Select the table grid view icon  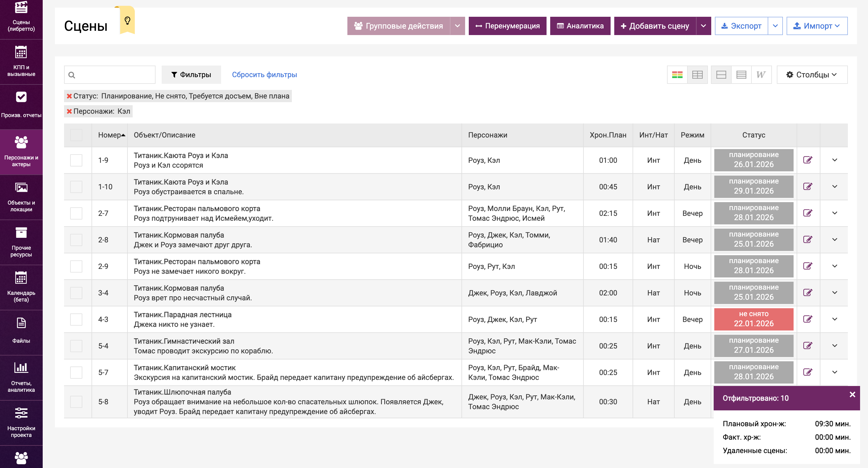(697, 75)
